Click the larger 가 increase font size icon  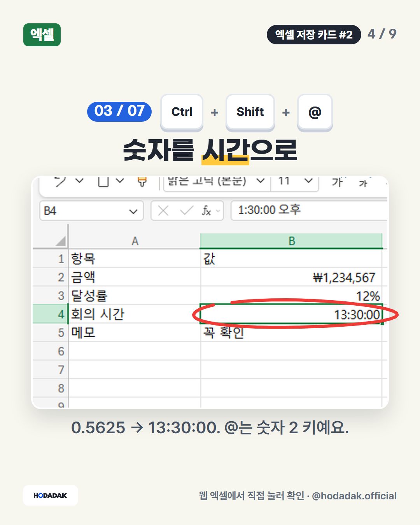(x=337, y=182)
